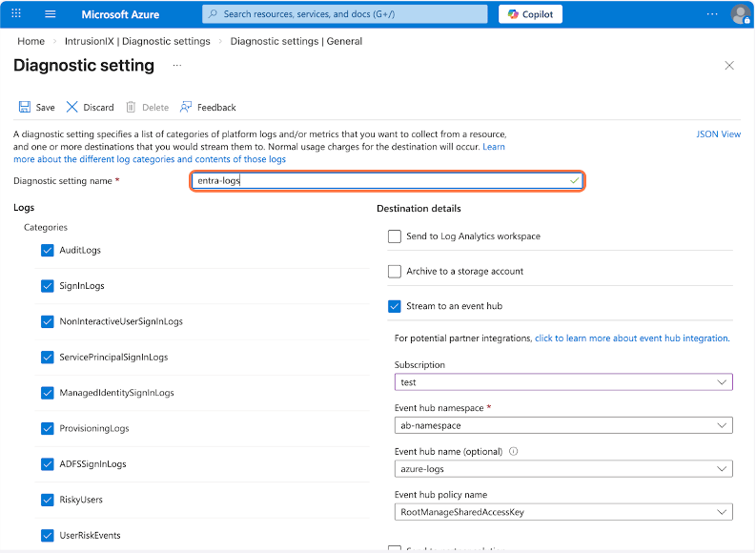Uncheck the AuditLogs category checkbox
The width and height of the screenshot is (756, 553).
(48, 250)
